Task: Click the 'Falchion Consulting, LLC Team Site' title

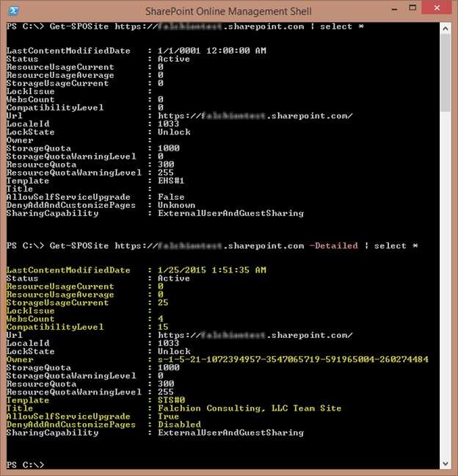Action: [x=250, y=408]
